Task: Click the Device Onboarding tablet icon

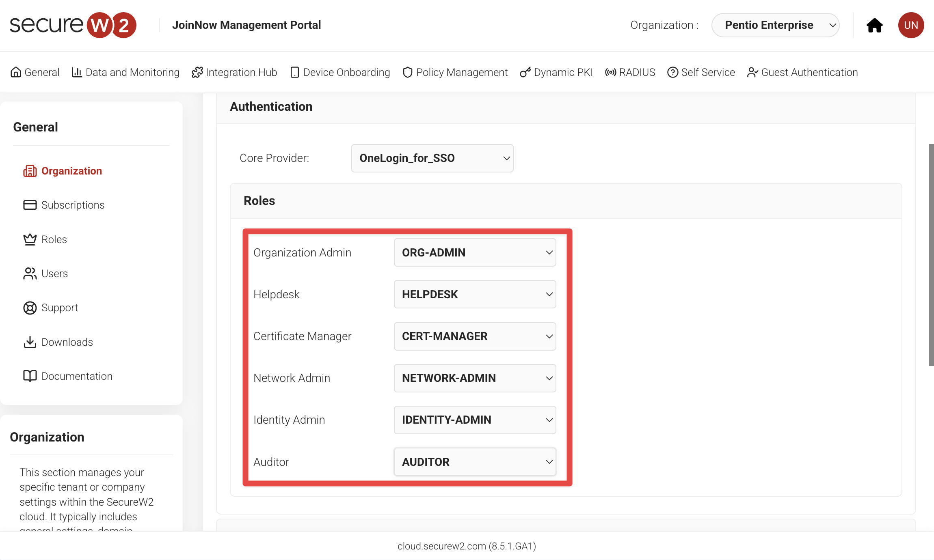Action: 295,72
